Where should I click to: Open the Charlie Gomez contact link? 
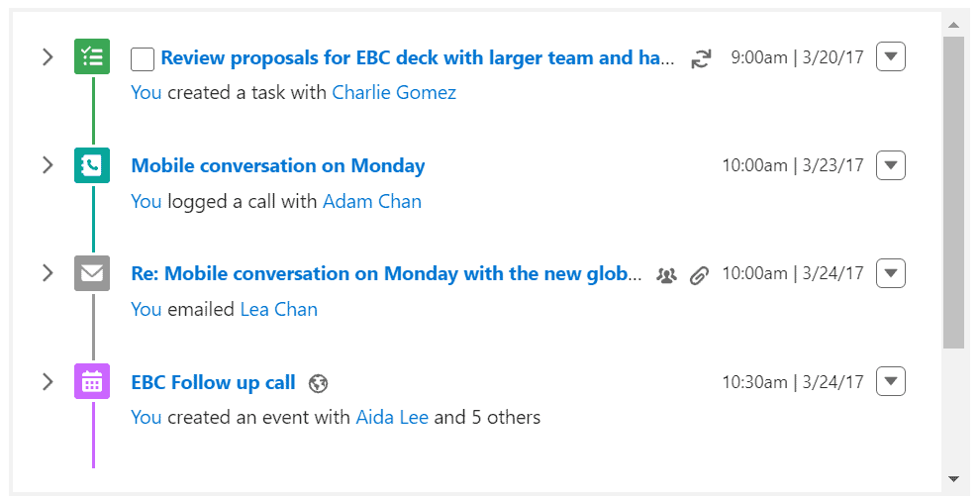[394, 92]
